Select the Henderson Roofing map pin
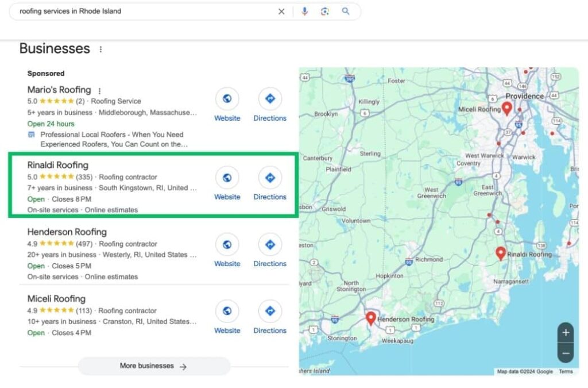Image resolution: width=588 pixels, height=388 pixels. point(371,318)
